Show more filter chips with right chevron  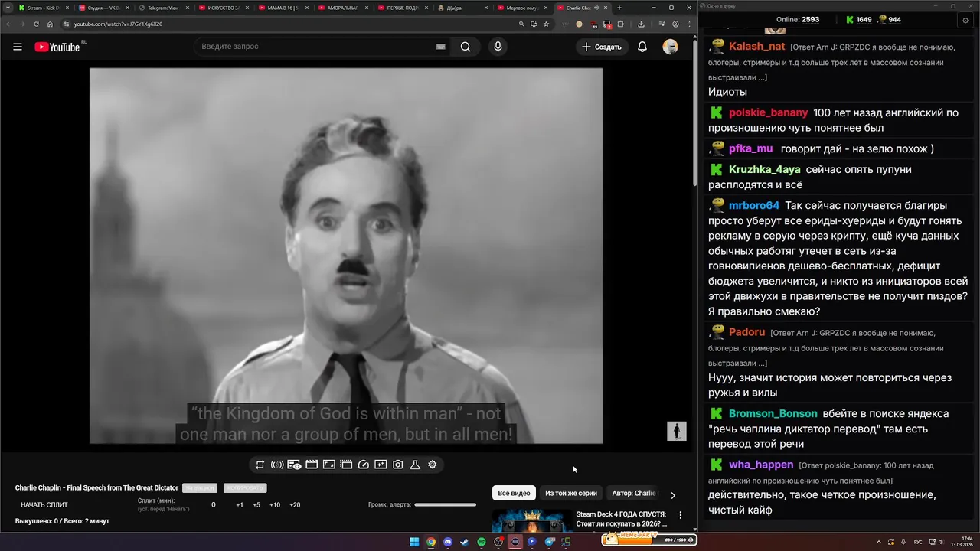pos(673,495)
